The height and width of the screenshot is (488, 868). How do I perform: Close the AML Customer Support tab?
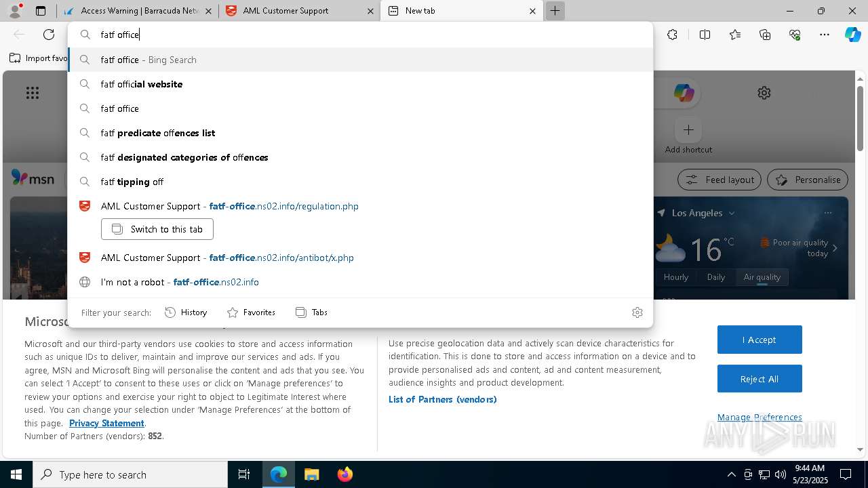pos(370,11)
